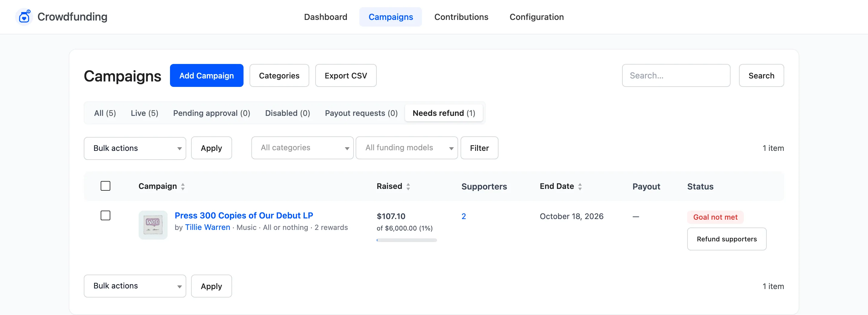Click the Search button
Screen dimensions: 868x315
pyautogui.click(x=761, y=75)
